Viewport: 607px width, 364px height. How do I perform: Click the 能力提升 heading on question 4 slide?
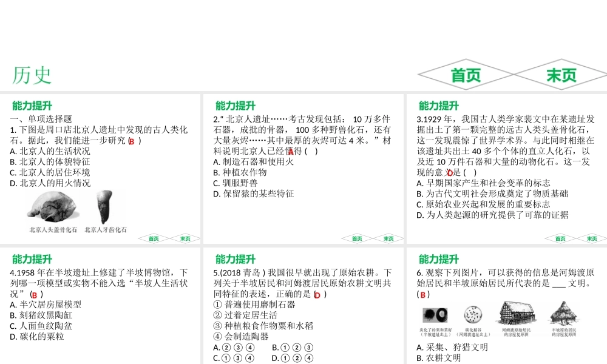[32, 259]
